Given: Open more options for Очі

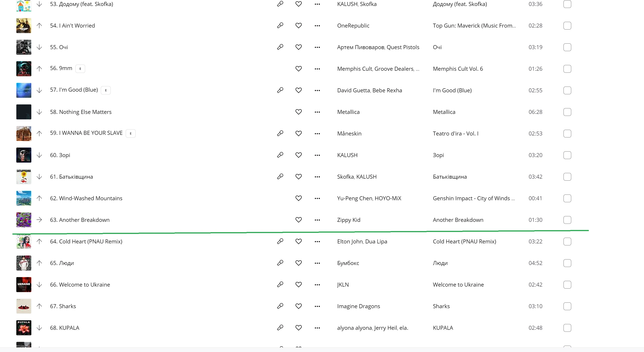Looking at the screenshot, I should (317, 47).
